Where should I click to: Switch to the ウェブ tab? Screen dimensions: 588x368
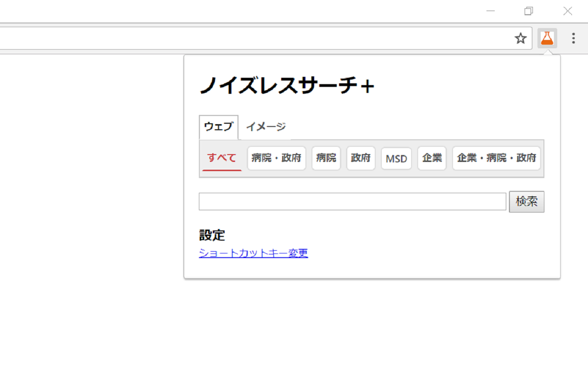[x=219, y=127]
